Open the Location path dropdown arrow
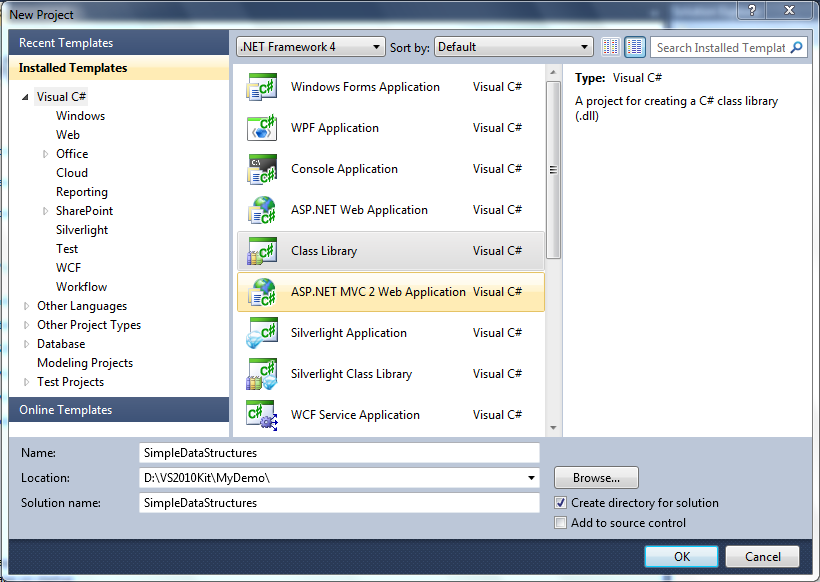The image size is (820, 582). click(x=531, y=477)
